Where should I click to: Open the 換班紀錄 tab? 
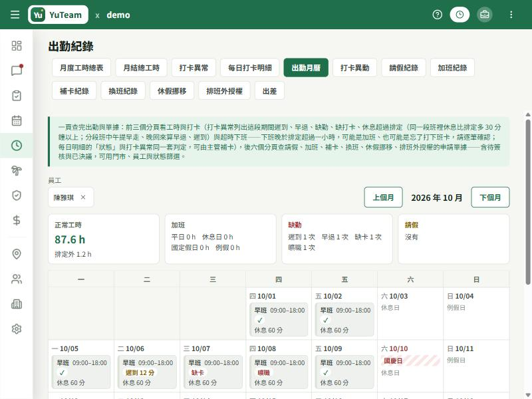[123, 91]
